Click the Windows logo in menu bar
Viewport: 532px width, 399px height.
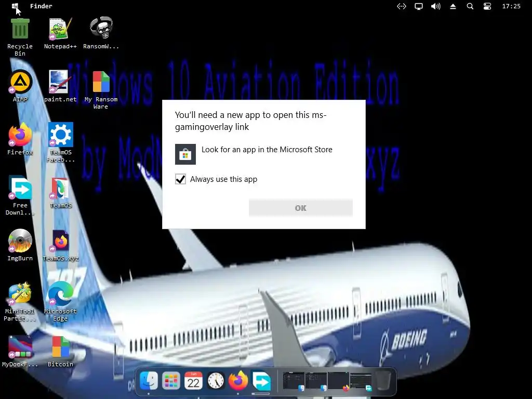(x=15, y=6)
